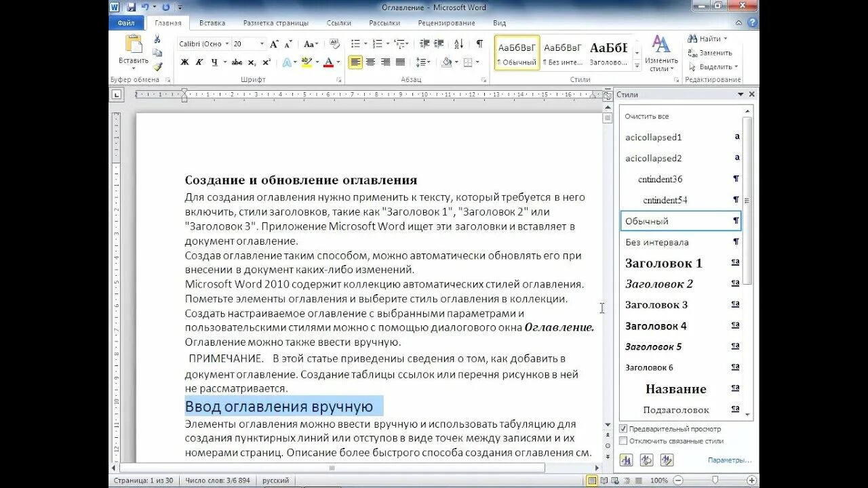Apply Название style from Styles pane

point(681,389)
